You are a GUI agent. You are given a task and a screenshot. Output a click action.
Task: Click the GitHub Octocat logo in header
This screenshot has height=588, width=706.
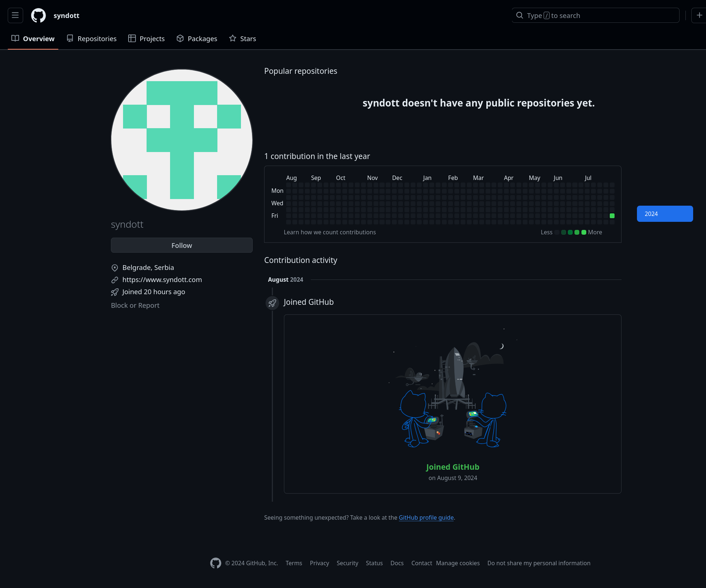pyautogui.click(x=39, y=15)
